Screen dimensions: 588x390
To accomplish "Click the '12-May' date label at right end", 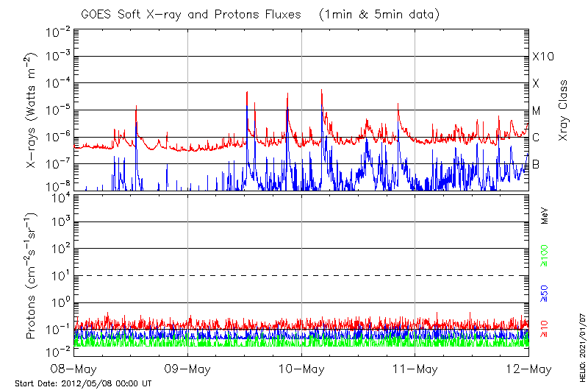I will 528,368.
